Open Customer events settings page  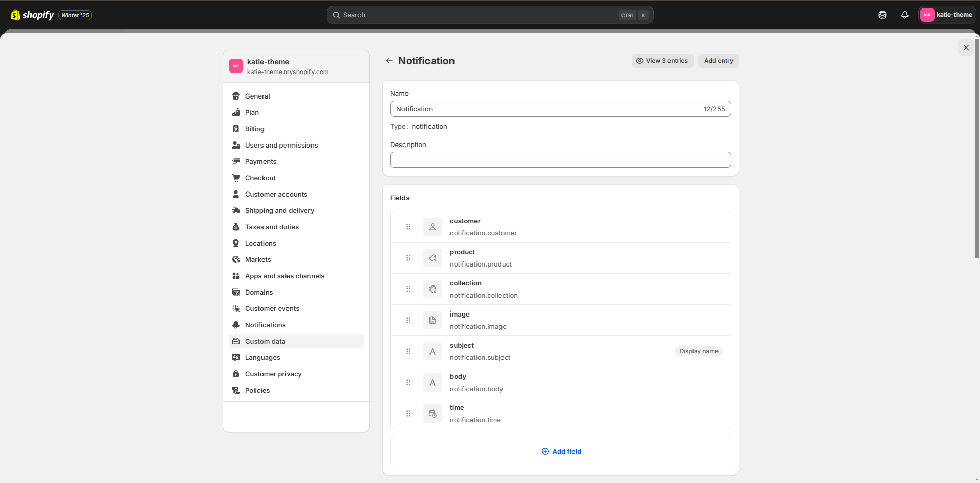(272, 308)
